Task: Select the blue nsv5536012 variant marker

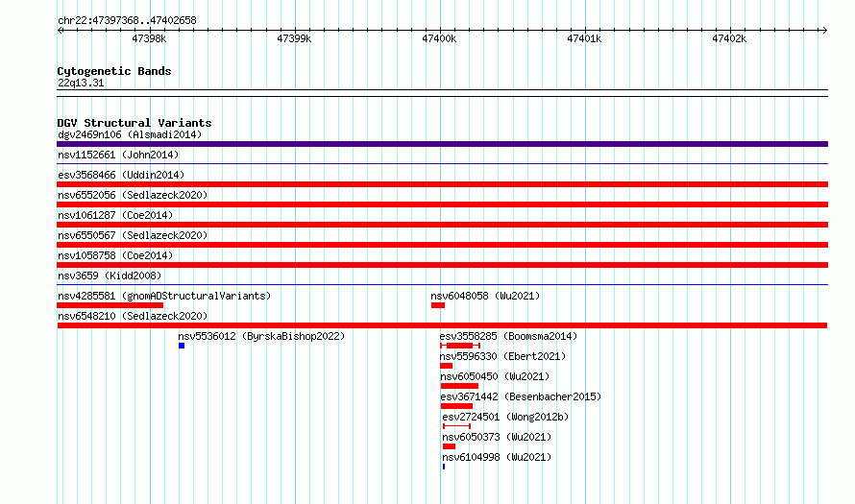Action: [182, 346]
